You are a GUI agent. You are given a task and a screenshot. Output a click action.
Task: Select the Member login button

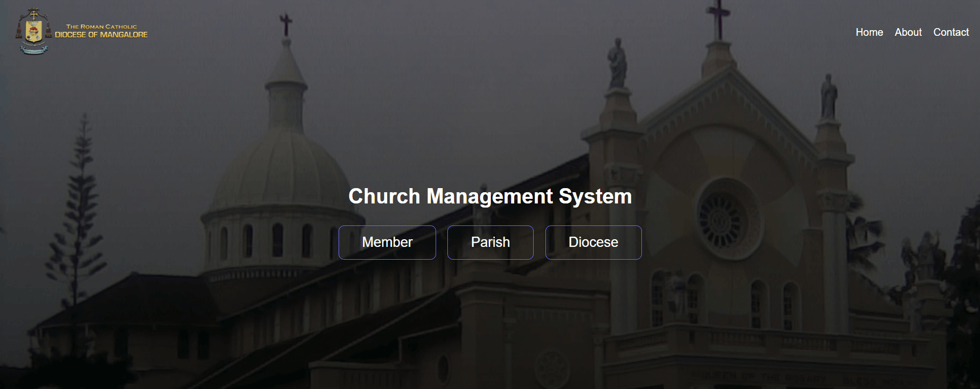point(387,242)
